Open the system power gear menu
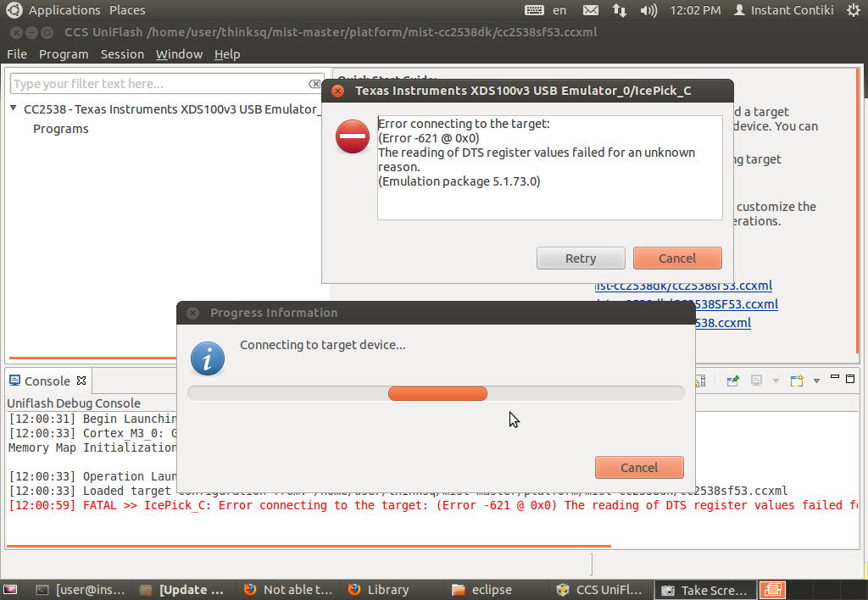The width and height of the screenshot is (868, 600). (854, 10)
